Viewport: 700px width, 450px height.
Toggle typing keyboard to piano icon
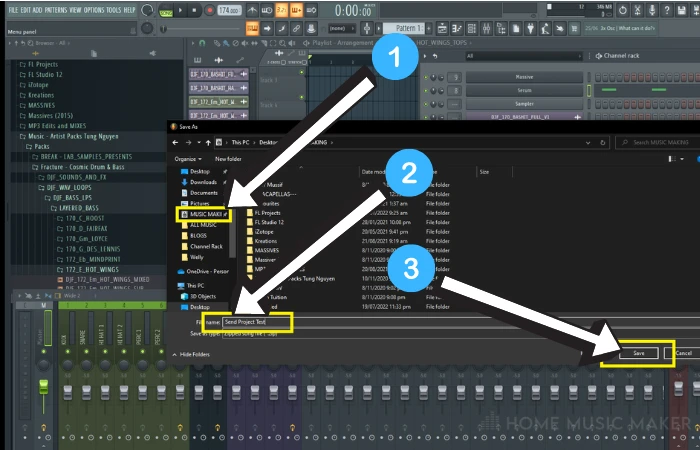pyautogui.click(x=252, y=29)
